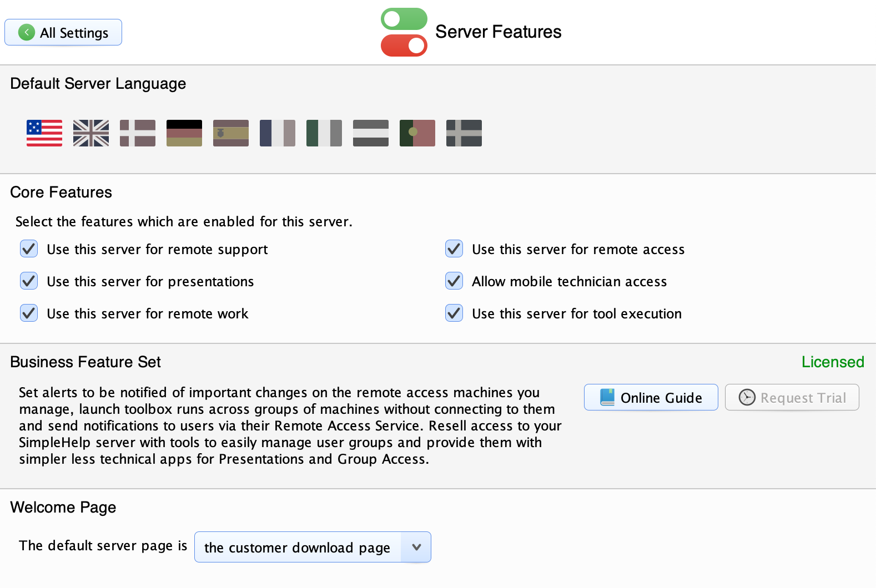Click the green Licensed status text
Viewport: 876px width, 588px height.
click(833, 362)
